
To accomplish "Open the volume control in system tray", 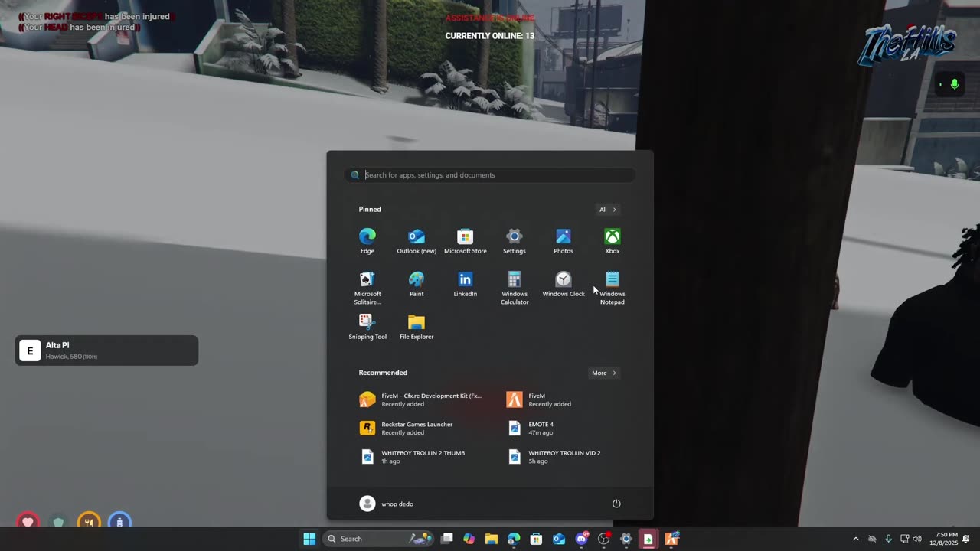I will coord(917,539).
